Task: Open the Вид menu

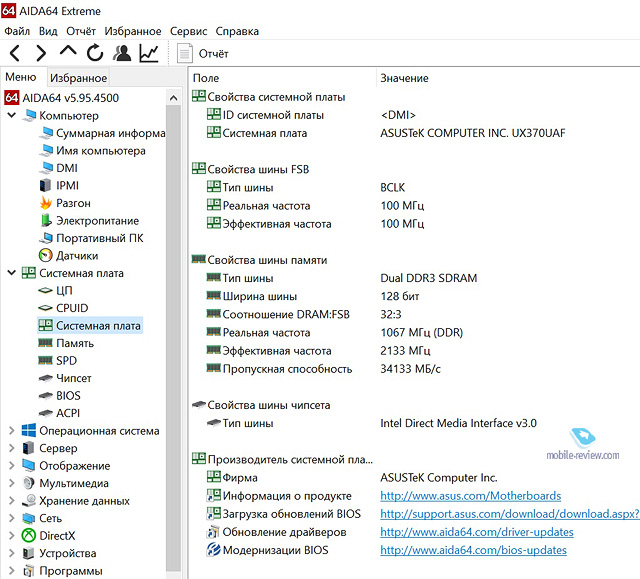Action: (48, 31)
